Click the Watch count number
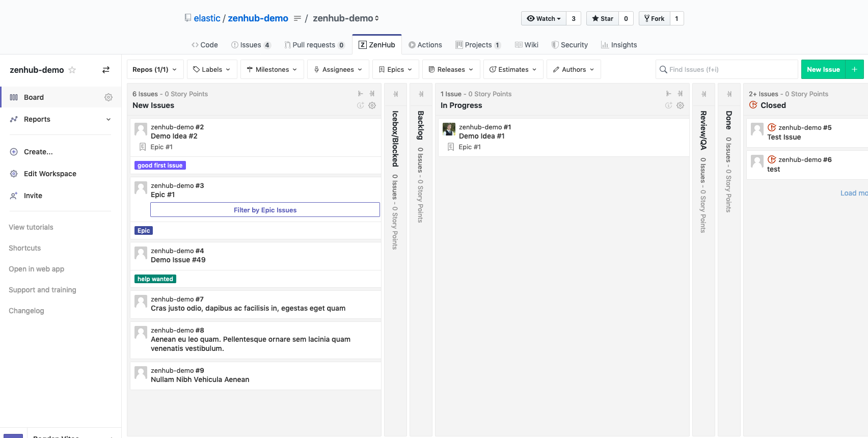Image resolution: width=868 pixels, height=438 pixels. pyautogui.click(x=574, y=18)
